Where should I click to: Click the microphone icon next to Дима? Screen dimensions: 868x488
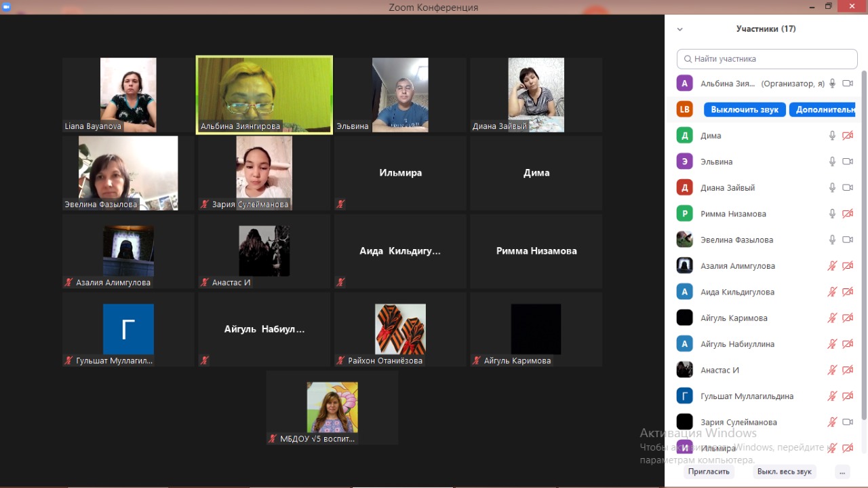click(832, 136)
